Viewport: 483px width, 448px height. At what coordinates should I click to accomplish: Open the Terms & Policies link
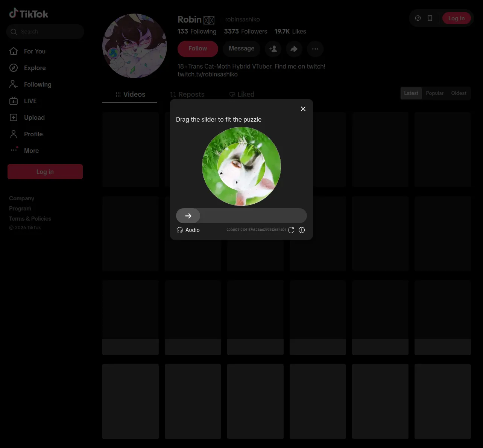[x=30, y=219]
